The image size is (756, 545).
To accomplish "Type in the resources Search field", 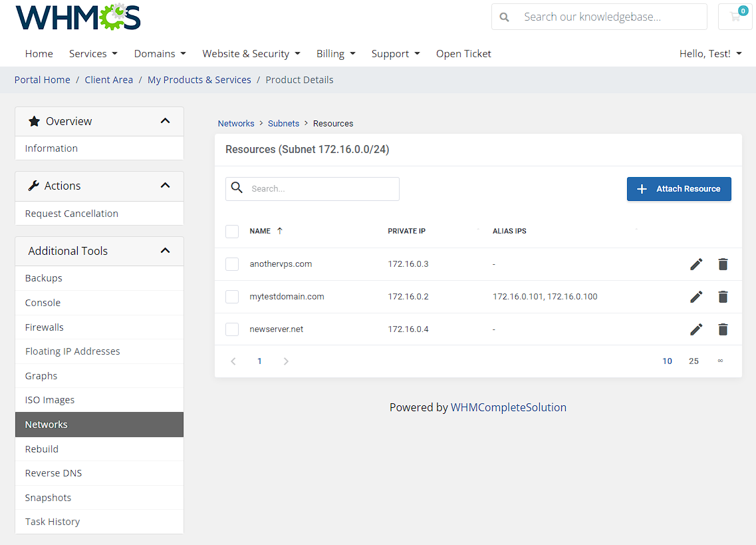I will (319, 188).
